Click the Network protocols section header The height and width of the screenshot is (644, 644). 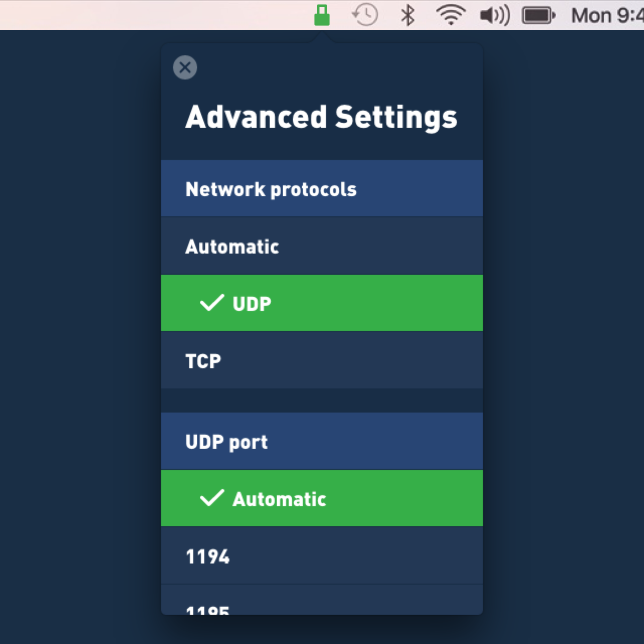click(321, 189)
